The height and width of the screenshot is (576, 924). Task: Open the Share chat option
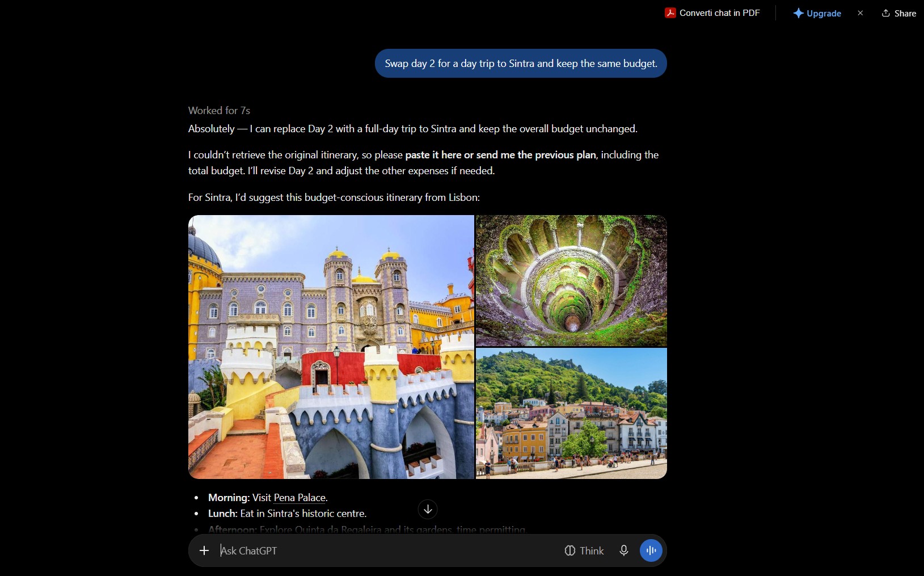[x=898, y=13]
